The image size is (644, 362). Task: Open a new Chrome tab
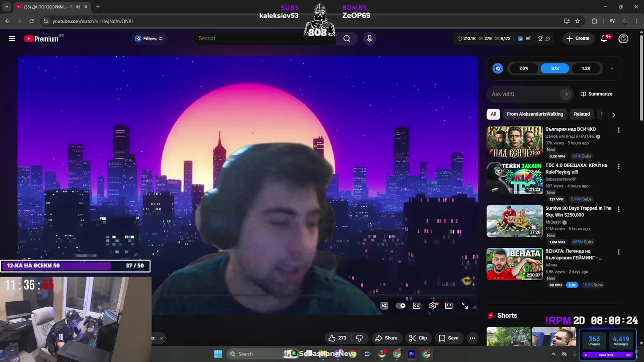point(98,7)
